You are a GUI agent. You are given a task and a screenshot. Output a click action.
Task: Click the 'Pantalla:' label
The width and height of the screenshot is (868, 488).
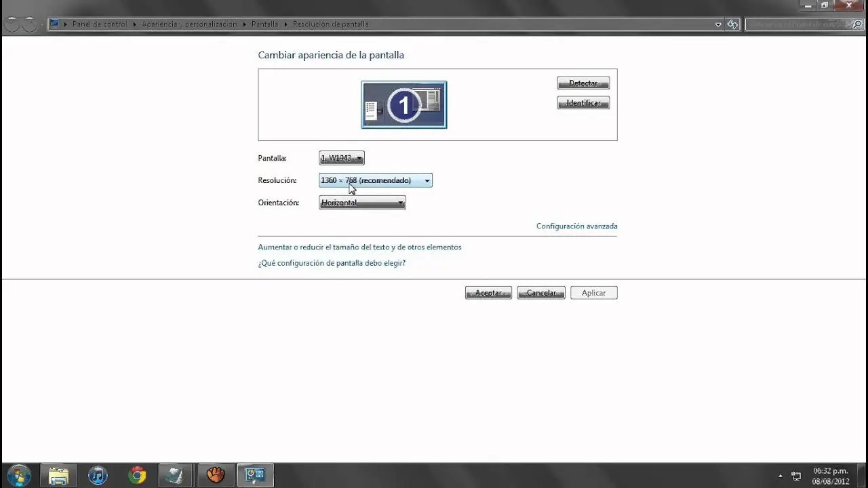pyautogui.click(x=272, y=158)
